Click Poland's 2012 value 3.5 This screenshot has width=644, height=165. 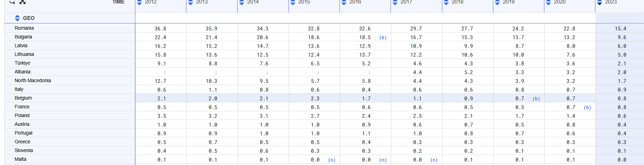click(162, 116)
